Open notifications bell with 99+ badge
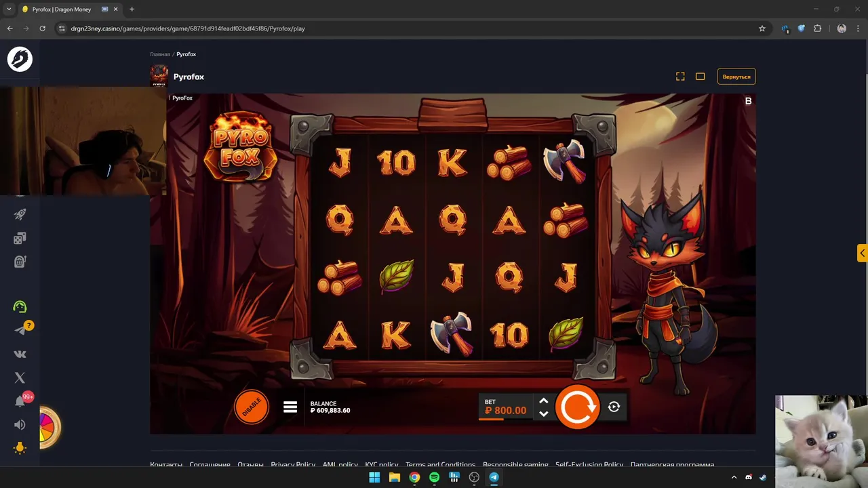This screenshot has height=488, width=868. pos(20,401)
